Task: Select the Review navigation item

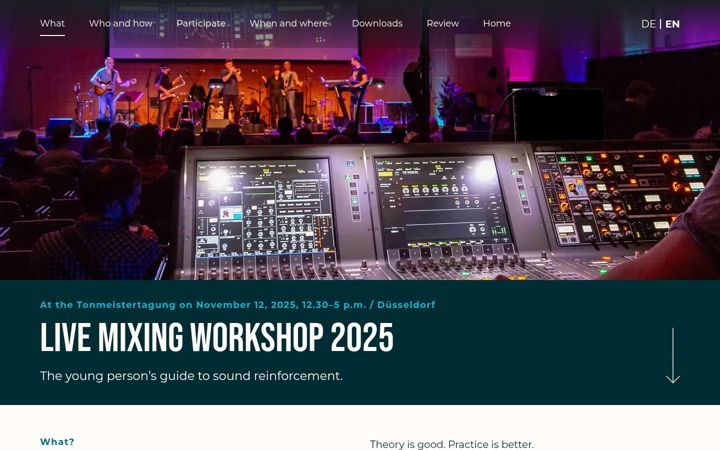Action: pyautogui.click(x=443, y=23)
